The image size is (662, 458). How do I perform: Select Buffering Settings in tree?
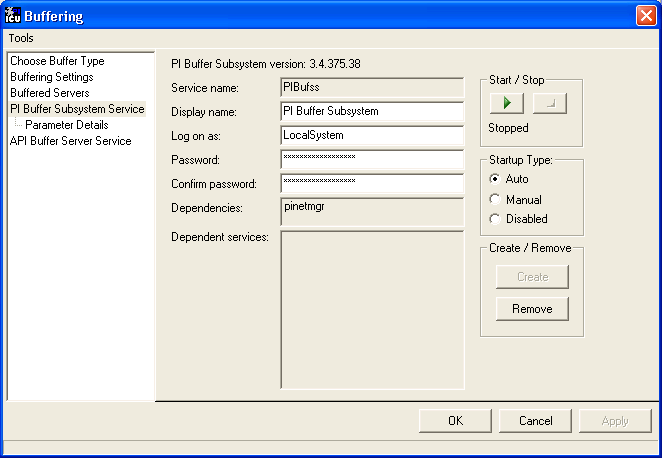(52, 77)
